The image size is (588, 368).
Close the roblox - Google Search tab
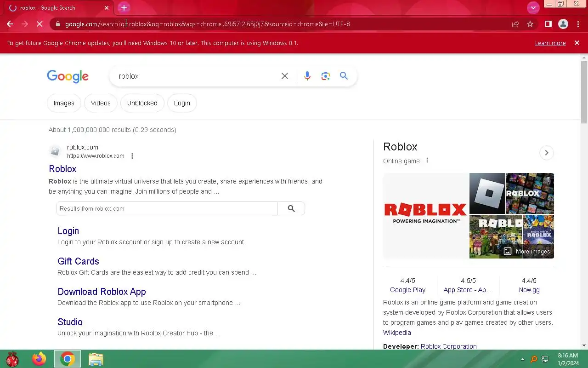(x=107, y=8)
